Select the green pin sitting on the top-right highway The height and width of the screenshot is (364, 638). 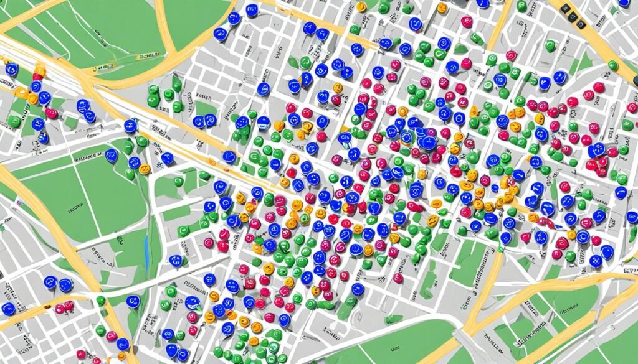tap(613, 65)
